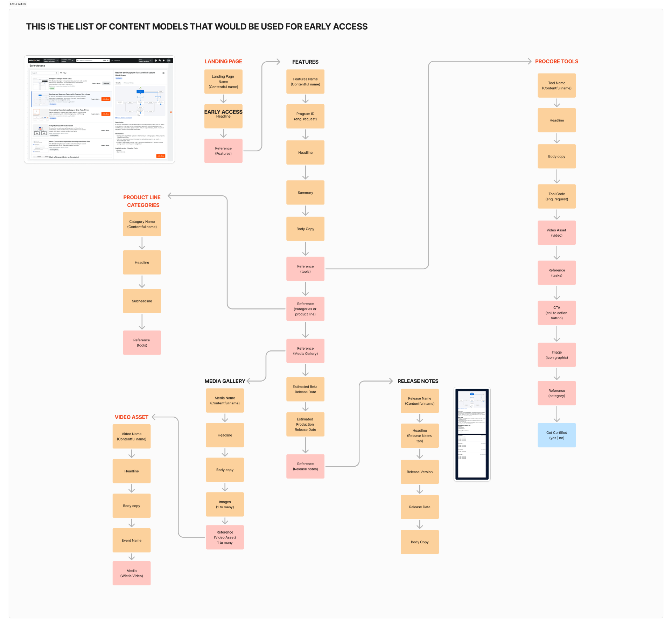Click the Reference (Release notes) pink note

[x=305, y=466]
